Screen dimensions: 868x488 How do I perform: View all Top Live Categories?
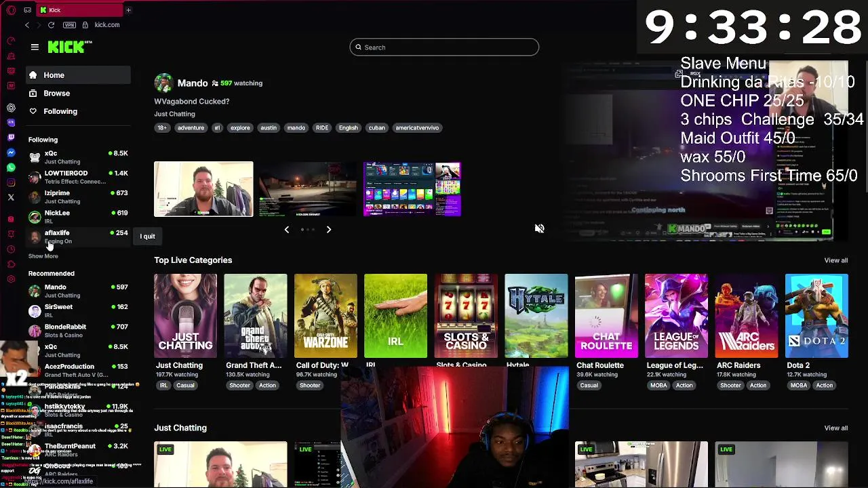pyautogui.click(x=835, y=260)
